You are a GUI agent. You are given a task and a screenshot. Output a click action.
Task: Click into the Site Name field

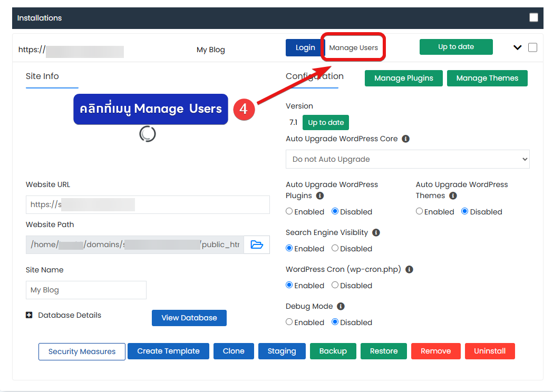tap(86, 290)
